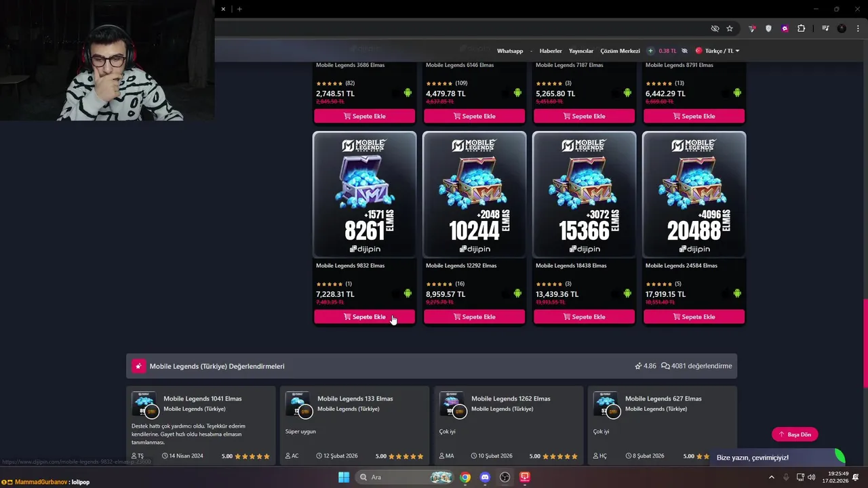The image size is (868, 488).
Task: Open the 'Bize yazın, çevrimiçiyiz!' chat widget
Action: pyautogui.click(x=778, y=457)
